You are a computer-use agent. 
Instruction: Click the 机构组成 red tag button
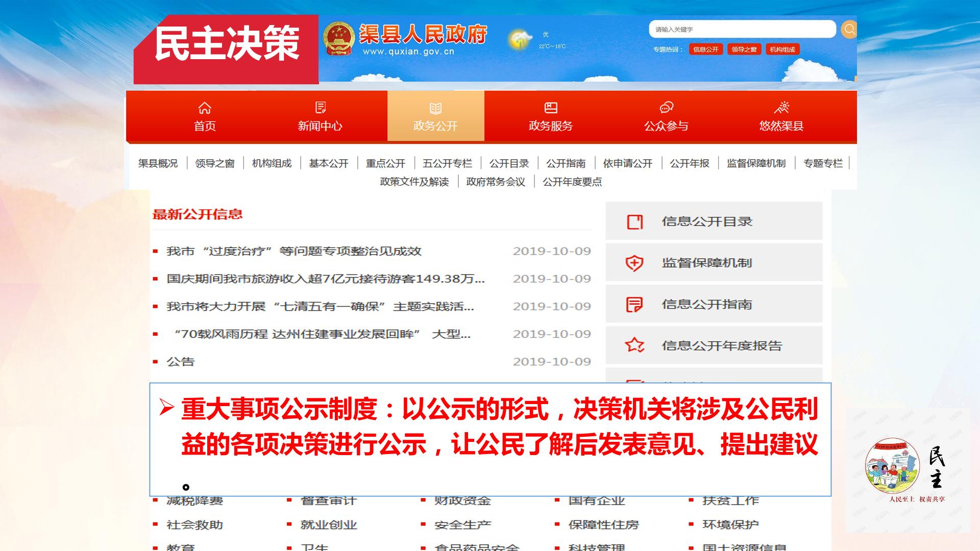pos(782,49)
